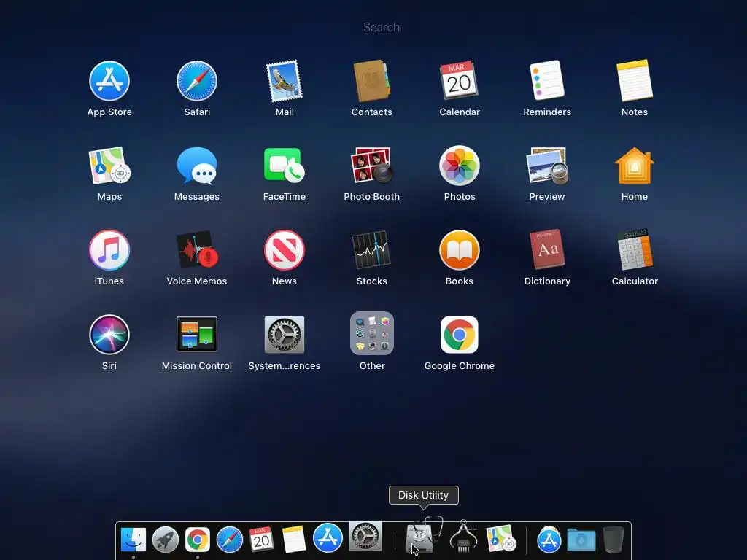Open the Contacts app
Viewport: 747px width, 560px height.
coord(371,81)
